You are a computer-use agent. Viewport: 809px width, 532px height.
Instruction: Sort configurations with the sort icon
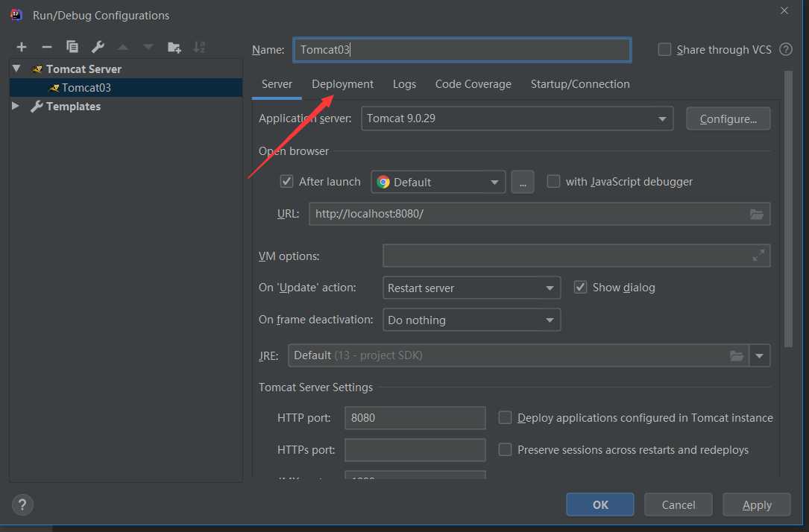point(199,47)
